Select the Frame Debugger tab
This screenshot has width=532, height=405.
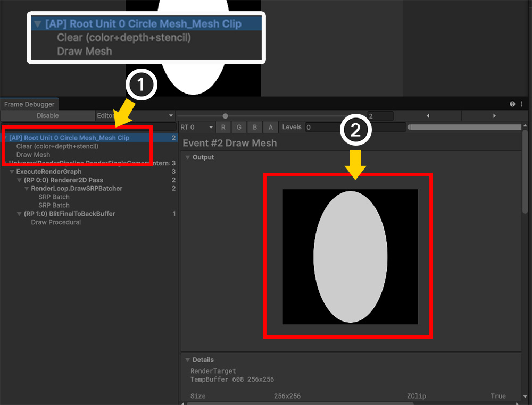pos(29,105)
